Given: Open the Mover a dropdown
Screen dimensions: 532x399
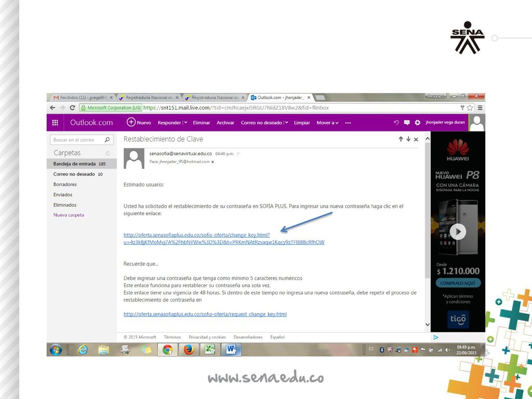Looking at the screenshot, I should click(327, 123).
